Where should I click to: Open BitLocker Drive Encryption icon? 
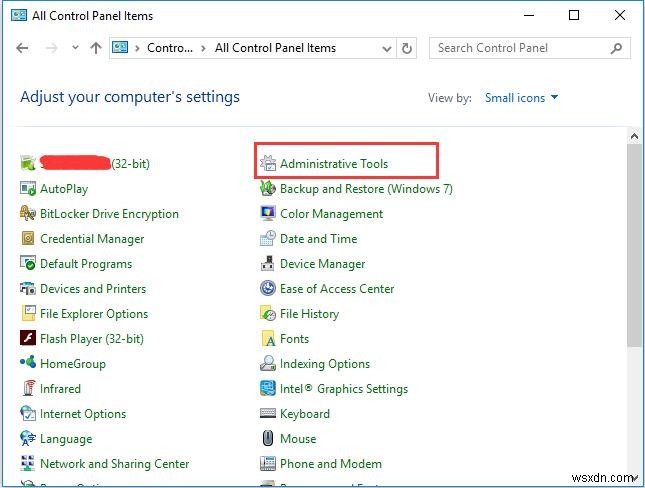(28, 214)
